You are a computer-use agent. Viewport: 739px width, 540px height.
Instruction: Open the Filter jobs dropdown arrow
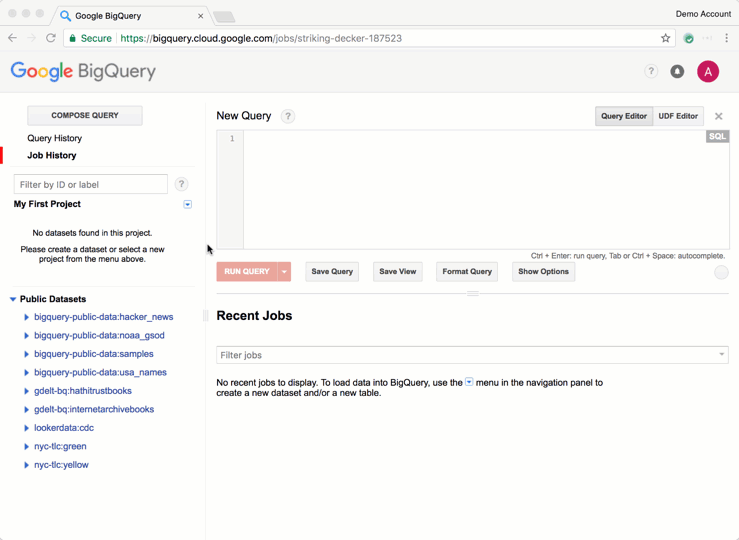[721, 354]
